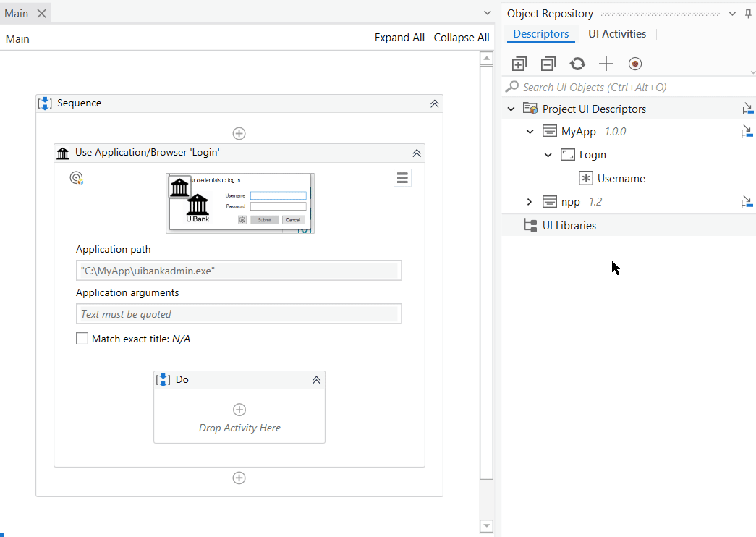Viewport: 756px width, 537px height.
Task: Click search magnifier icon in Object Repository
Action: click(x=512, y=87)
